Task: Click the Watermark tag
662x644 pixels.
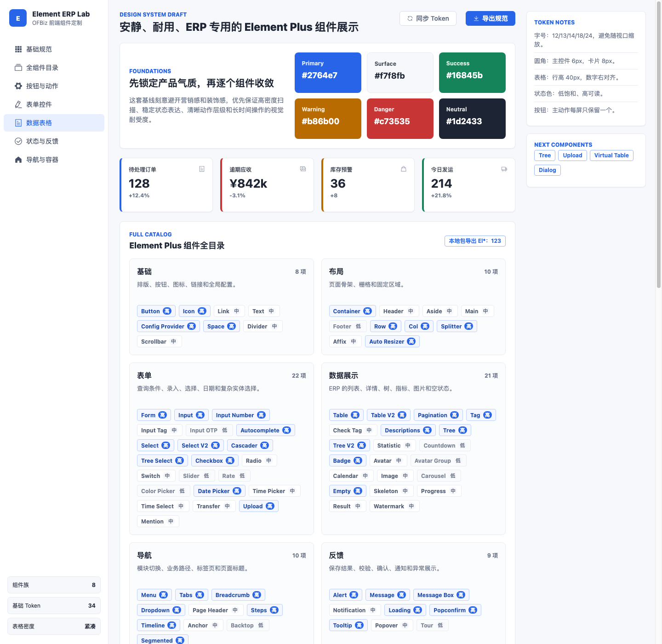Action: point(394,506)
